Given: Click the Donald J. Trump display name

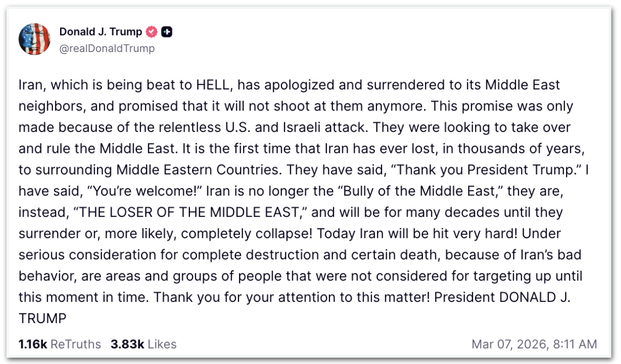Looking at the screenshot, I should 100,32.
